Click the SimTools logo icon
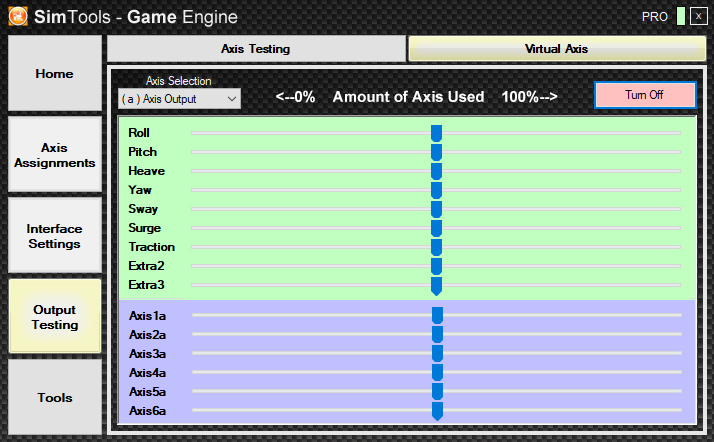 coord(17,16)
